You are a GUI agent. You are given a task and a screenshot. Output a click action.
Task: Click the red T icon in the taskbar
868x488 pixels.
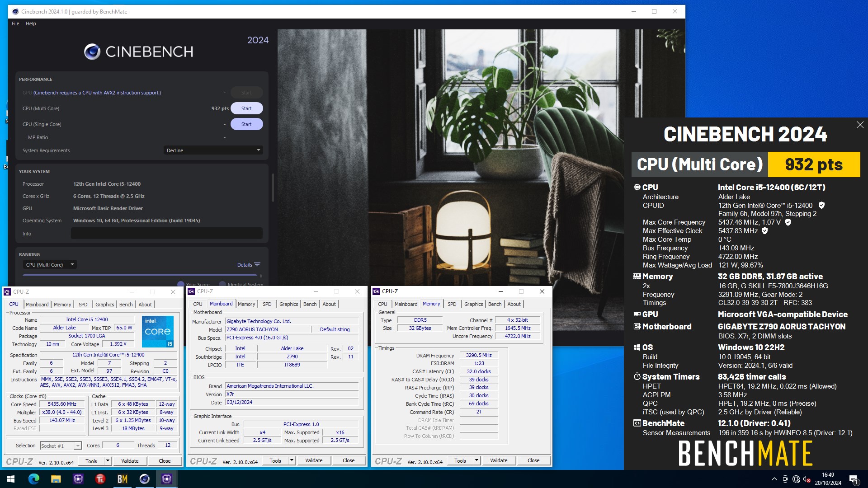[x=100, y=479]
